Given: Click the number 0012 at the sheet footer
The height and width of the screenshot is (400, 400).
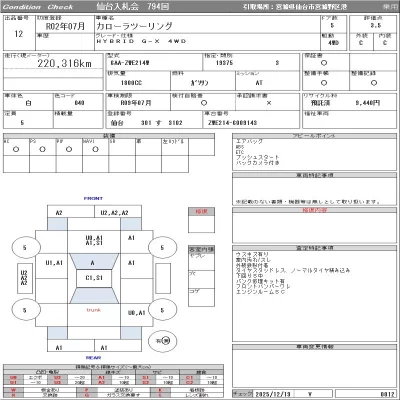Looking at the screenshot, I should [387, 394].
